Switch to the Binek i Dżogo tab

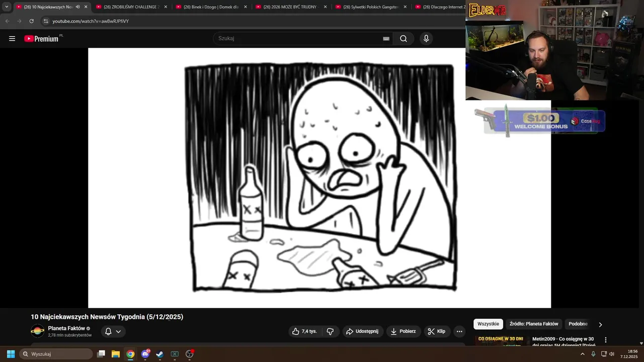211,7
